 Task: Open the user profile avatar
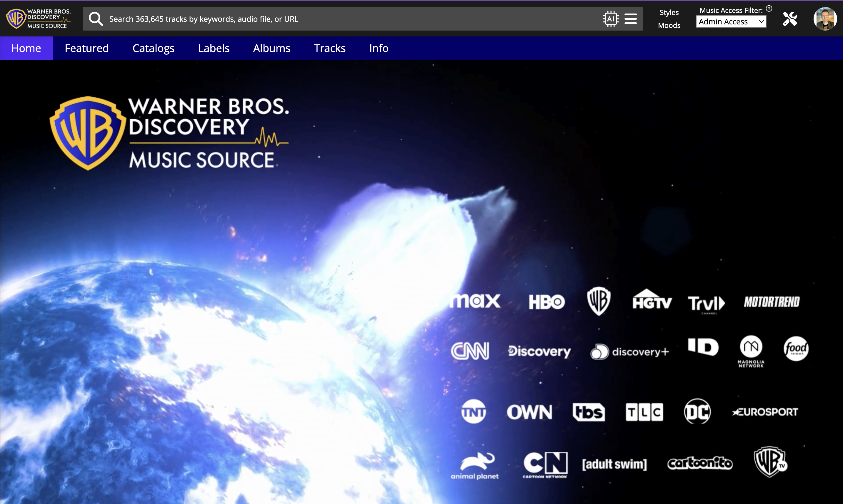[x=825, y=19]
